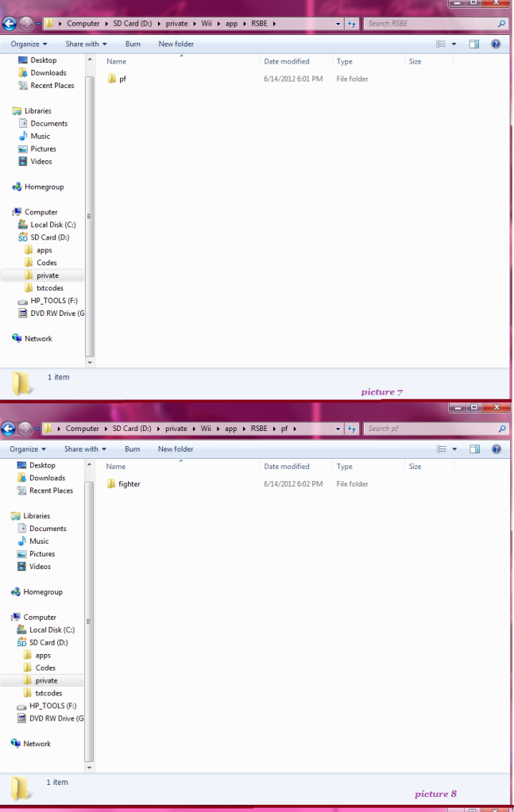Open address history dropdown in bottom window
The width and height of the screenshot is (514, 812).
click(338, 429)
